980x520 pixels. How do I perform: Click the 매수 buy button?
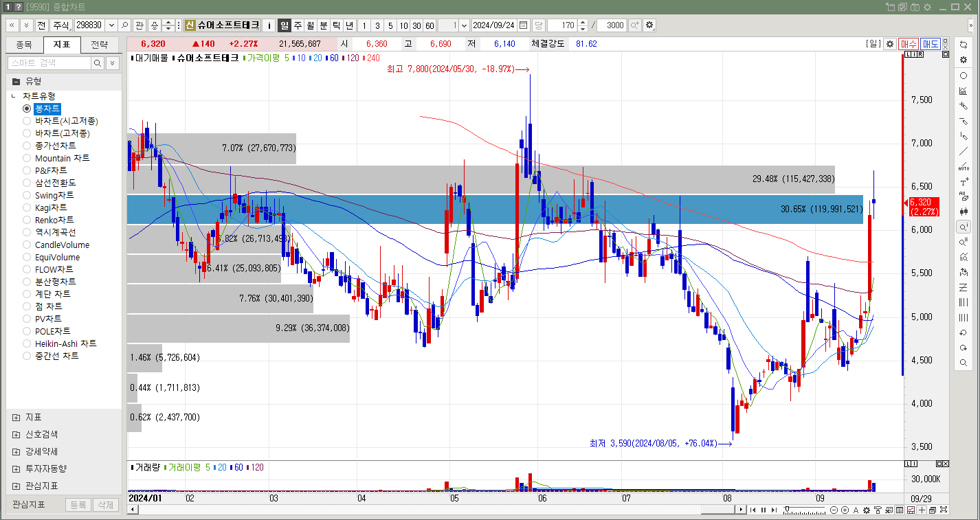pos(909,44)
